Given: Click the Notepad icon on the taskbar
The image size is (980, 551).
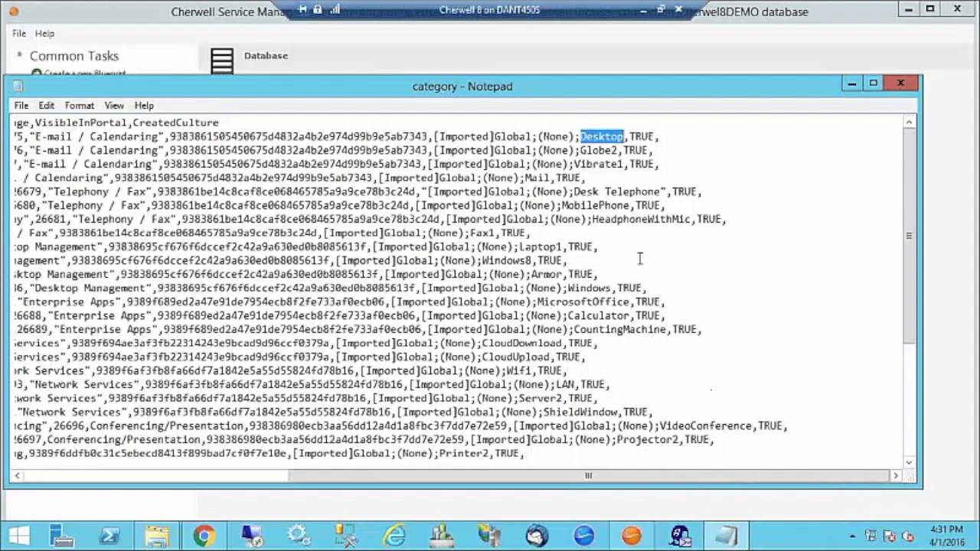Looking at the screenshot, I should coord(726,536).
